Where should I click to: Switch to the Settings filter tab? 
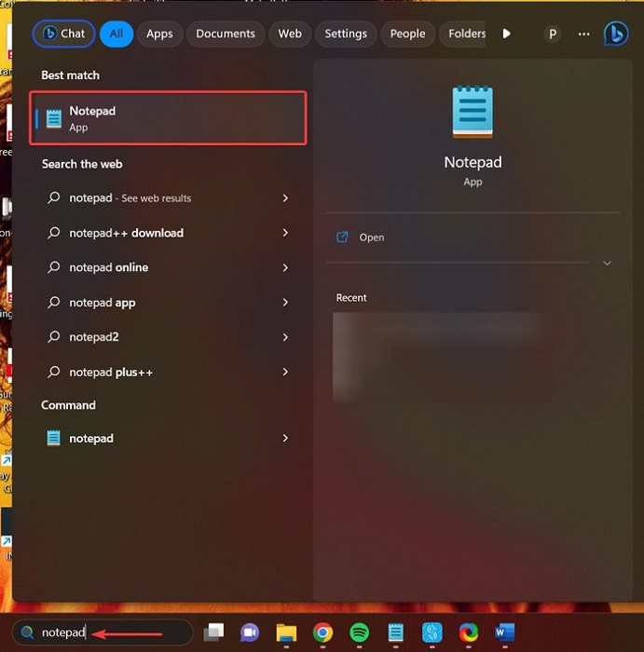(346, 34)
